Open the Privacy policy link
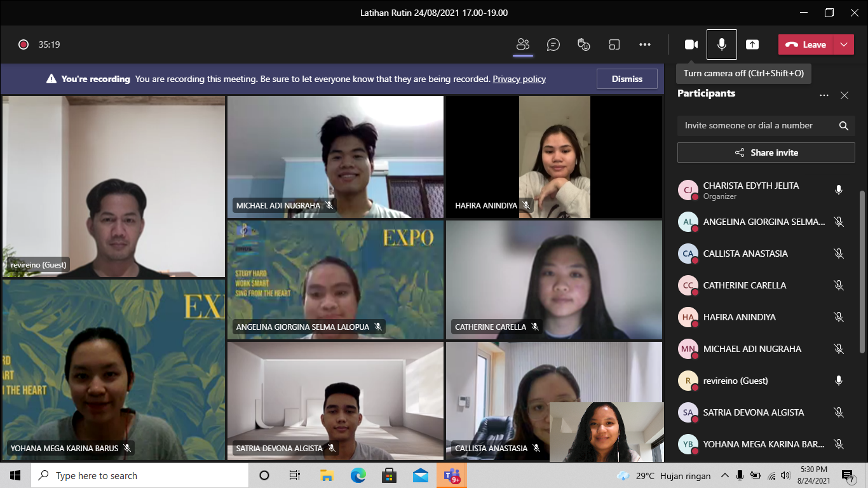 coord(519,79)
